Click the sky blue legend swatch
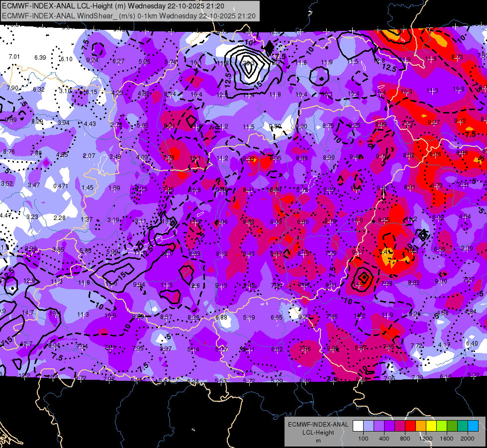Screen dimensions: 487x448 (x=474, y=426)
